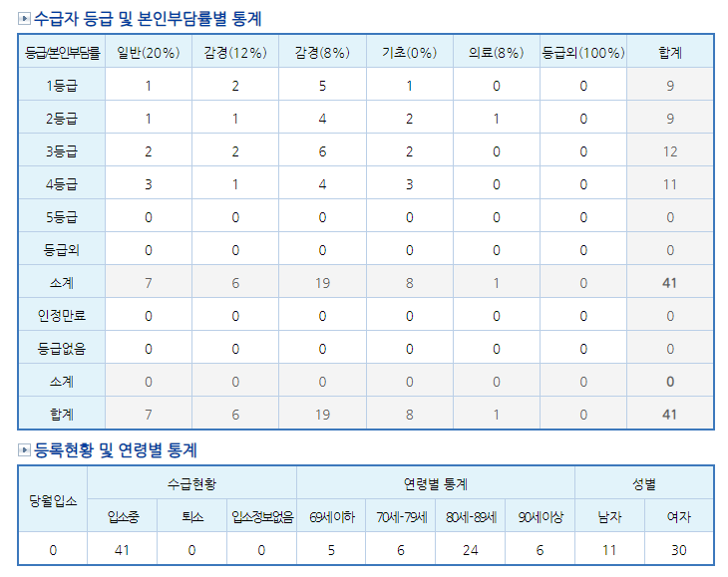Click the 성별 group header
Viewport: 728px width, 577px height.
[644, 483]
